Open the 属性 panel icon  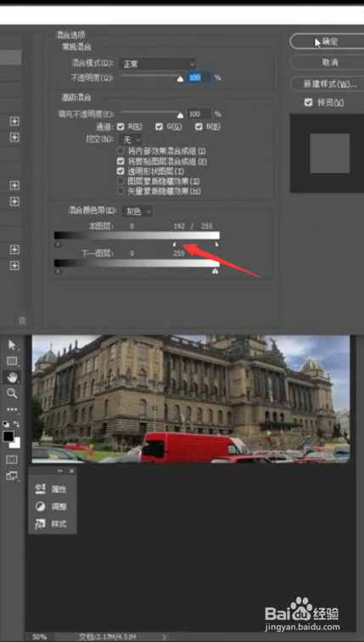coord(40,488)
